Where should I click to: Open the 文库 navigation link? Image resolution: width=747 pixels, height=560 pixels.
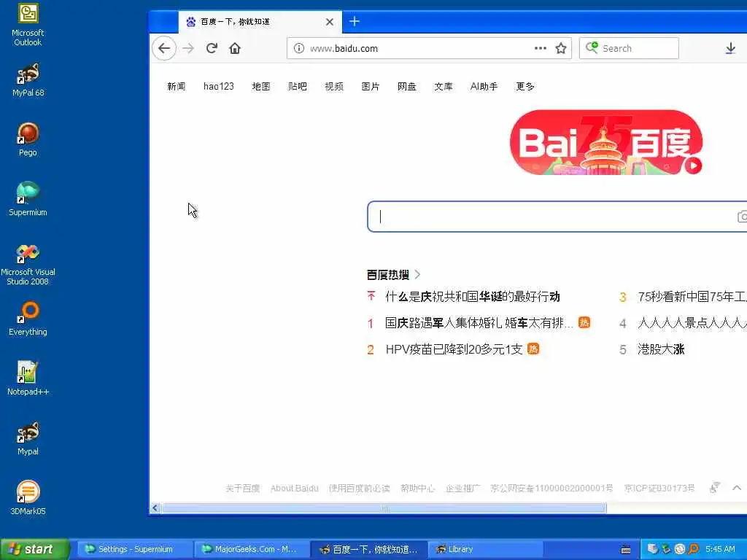(x=443, y=86)
